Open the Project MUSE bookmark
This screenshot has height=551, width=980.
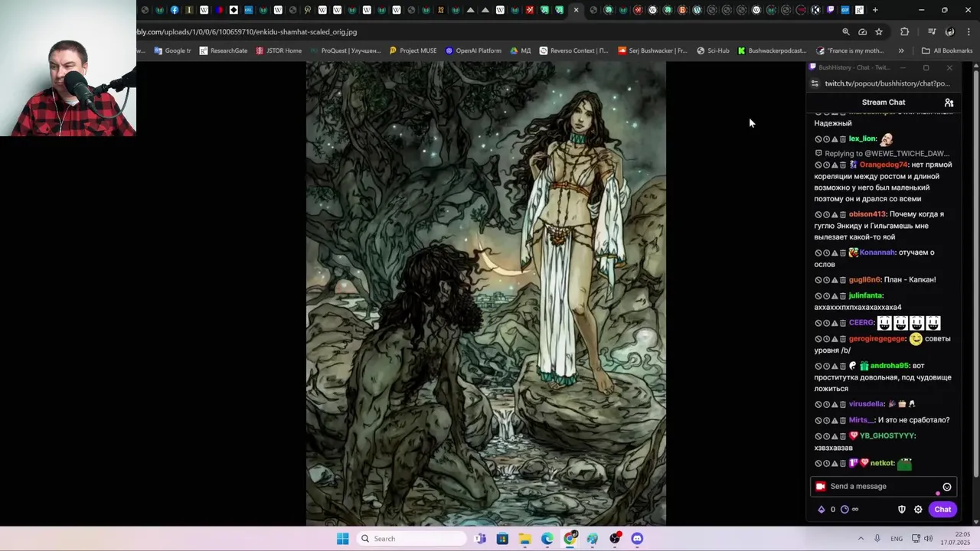[x=413, y=51]
